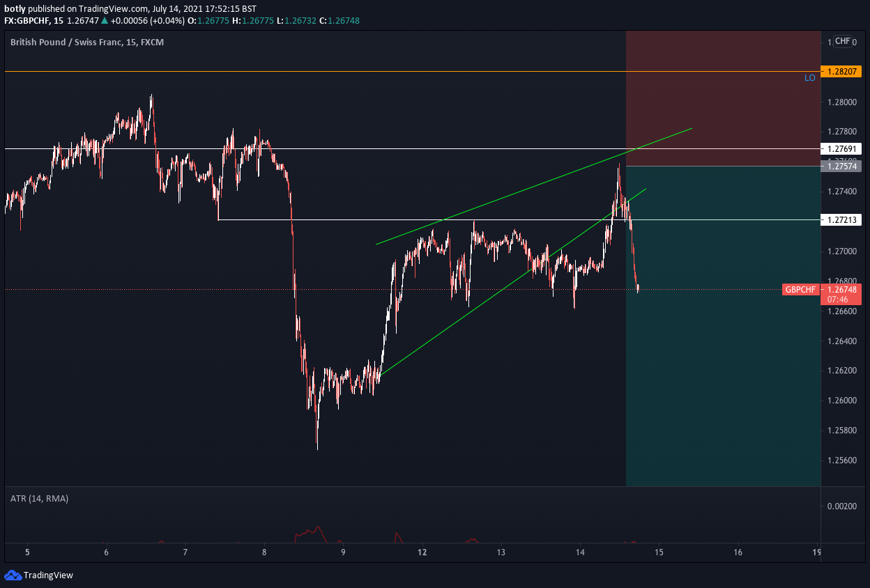Screen dimensions: 870x588
Task: Click the 1.27400 price axis level
Action: point(842,192)
